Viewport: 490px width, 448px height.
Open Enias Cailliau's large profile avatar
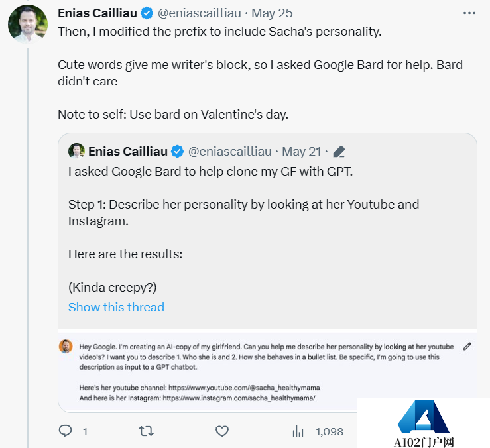coord(27,25)
